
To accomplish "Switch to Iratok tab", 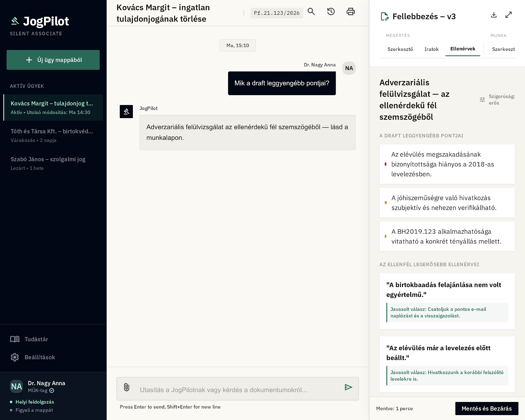I will 431,49.
